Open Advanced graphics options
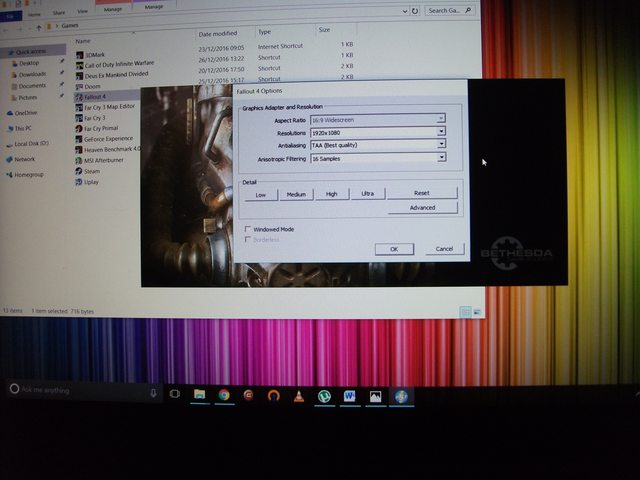The width and height of the screenshot is (640, 480). point(422,208)
